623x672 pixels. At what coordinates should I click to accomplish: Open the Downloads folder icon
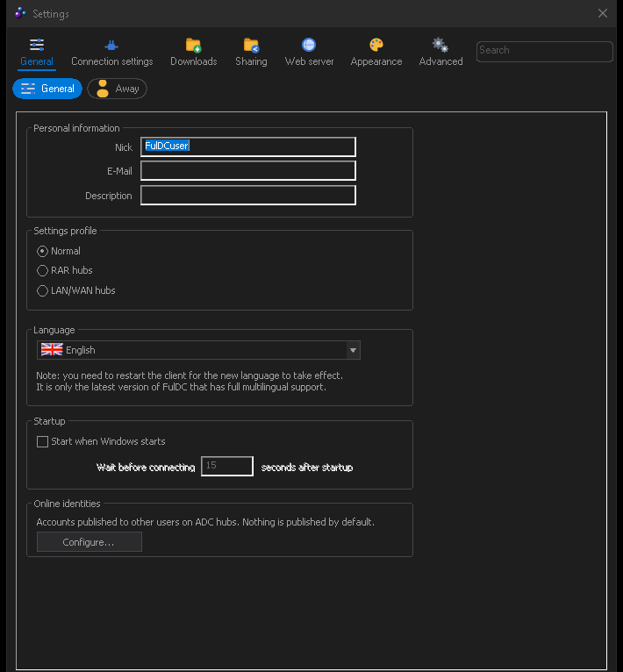coord(193,45)
